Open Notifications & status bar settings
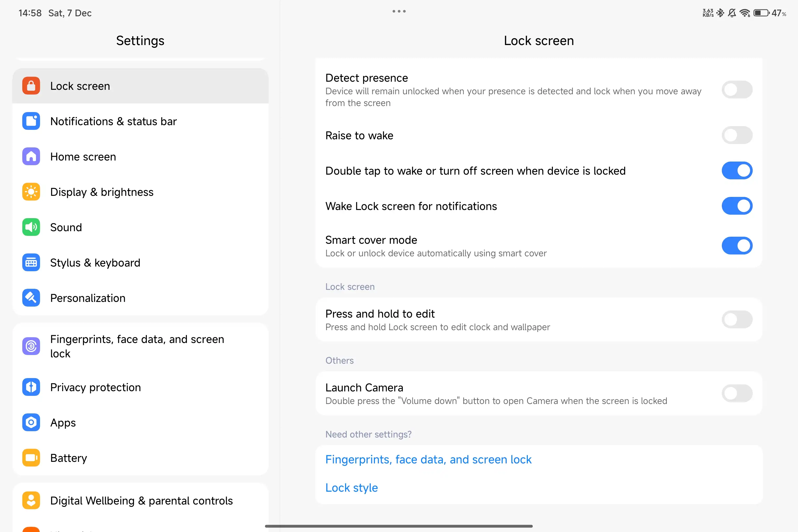 tap(141, 121)
